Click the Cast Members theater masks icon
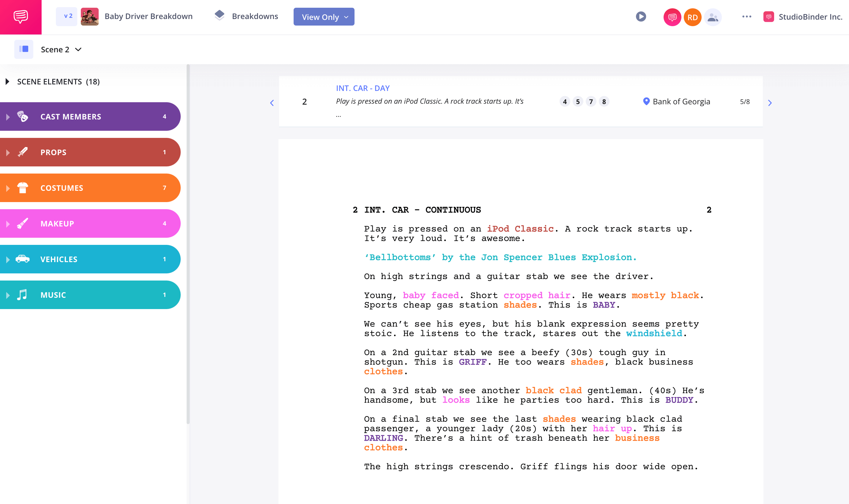 (22, 116)
